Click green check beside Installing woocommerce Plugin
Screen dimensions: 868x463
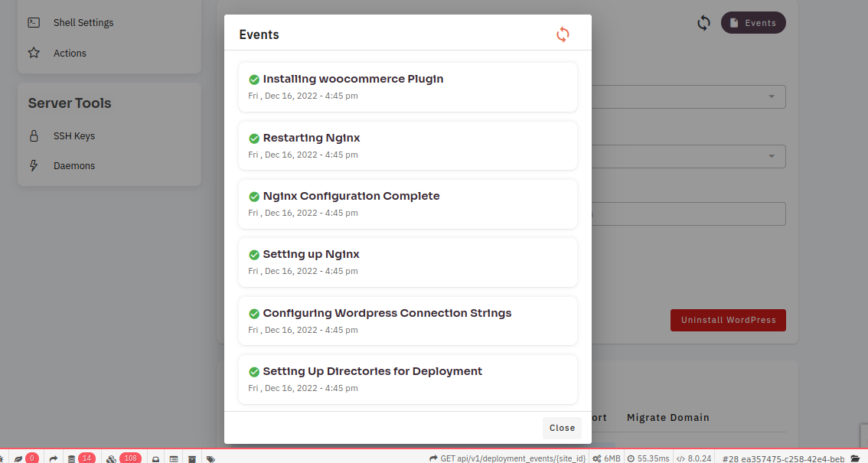coord(254,80)
